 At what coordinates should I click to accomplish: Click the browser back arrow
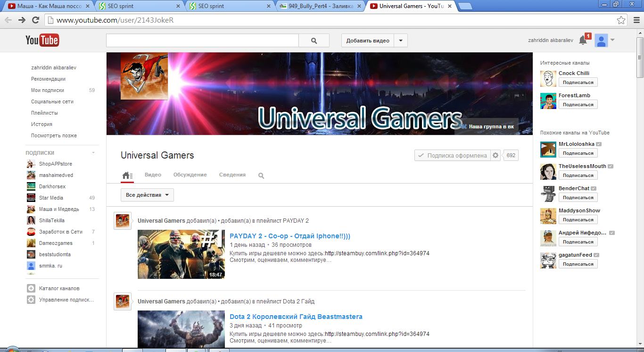click(x=8, y=20)
